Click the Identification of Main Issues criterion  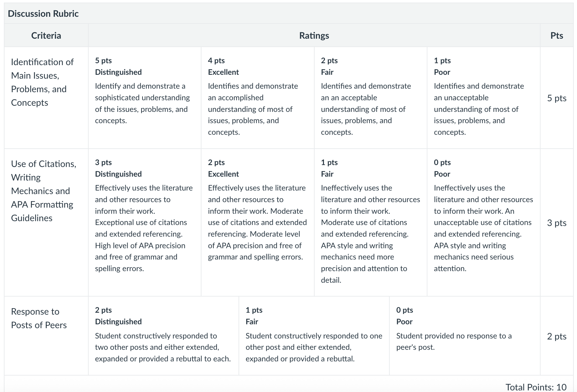point(43,82)
